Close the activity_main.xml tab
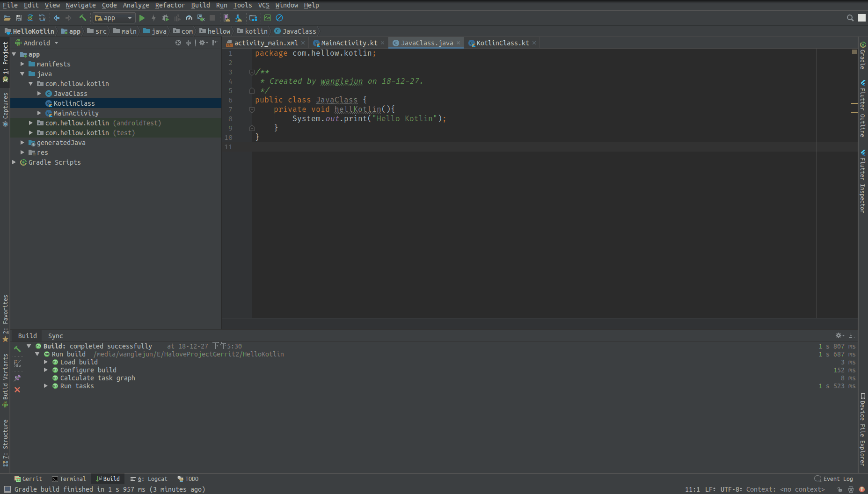The height and width of the screenshot is (494, 868). [303, 43]
